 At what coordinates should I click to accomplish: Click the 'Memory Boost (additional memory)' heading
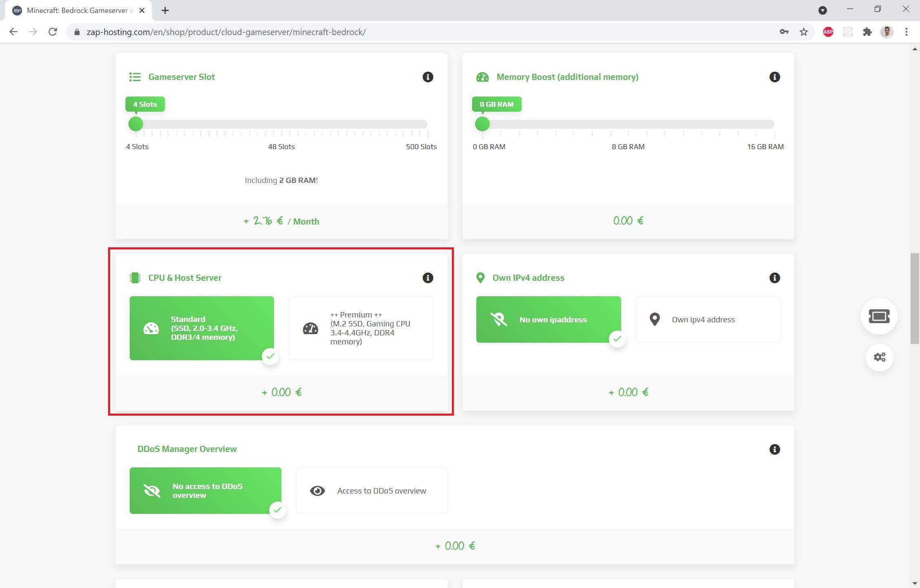567,77
